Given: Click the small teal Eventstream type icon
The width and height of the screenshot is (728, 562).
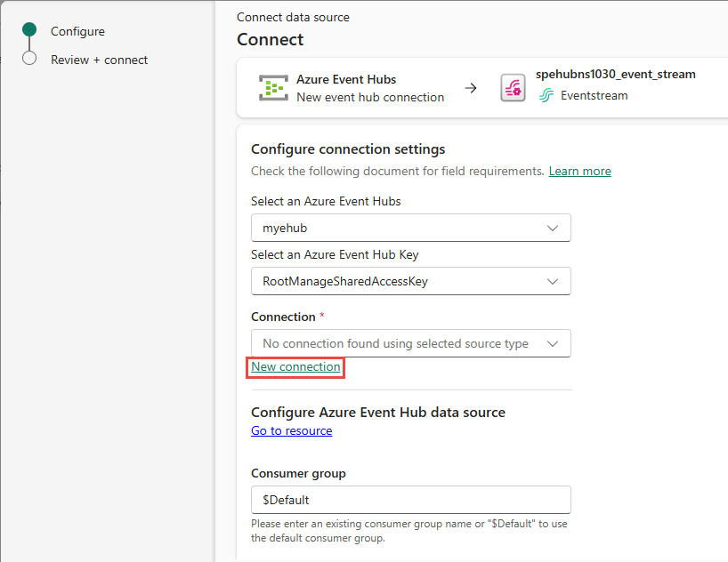Looking at the screenshot, I should point(546,95).
